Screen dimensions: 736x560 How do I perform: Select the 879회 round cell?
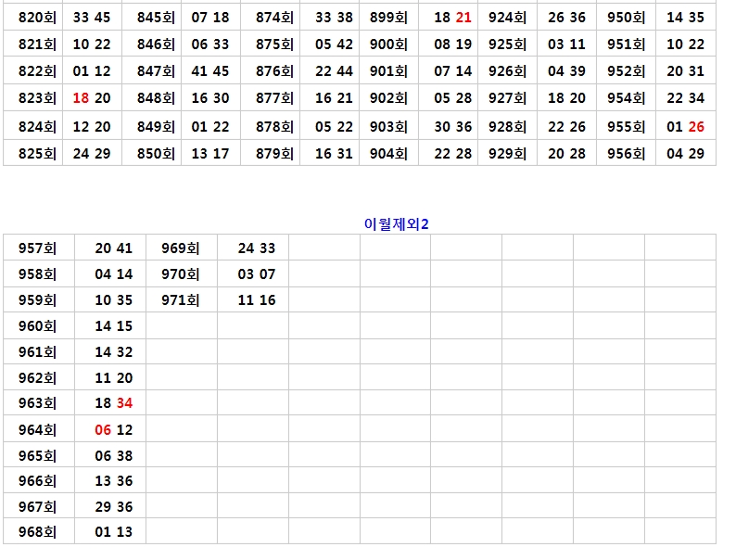coord(274,154)
